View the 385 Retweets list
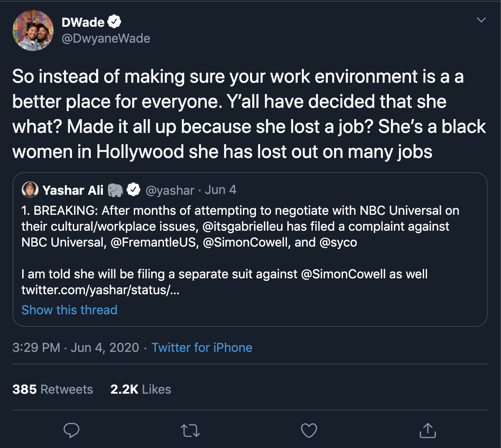The image size is (501, 448). pos(53,389)
